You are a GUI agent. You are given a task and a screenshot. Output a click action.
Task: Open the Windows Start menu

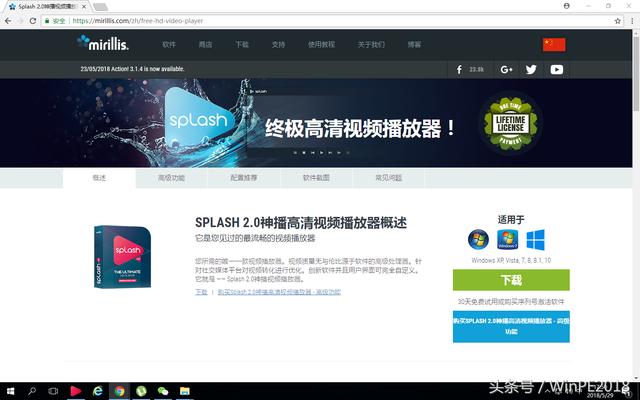pyautogui.click(x=11, y=391)
